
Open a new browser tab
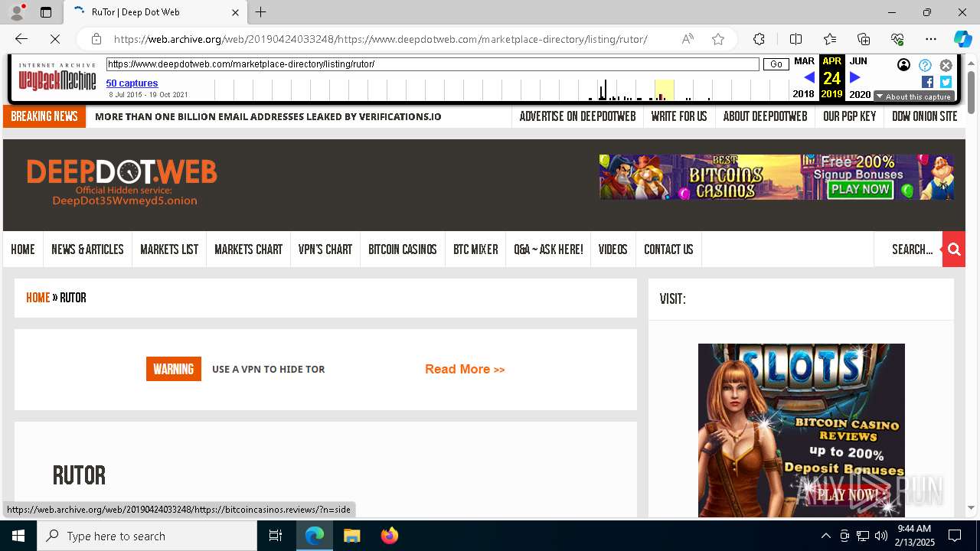261,12
